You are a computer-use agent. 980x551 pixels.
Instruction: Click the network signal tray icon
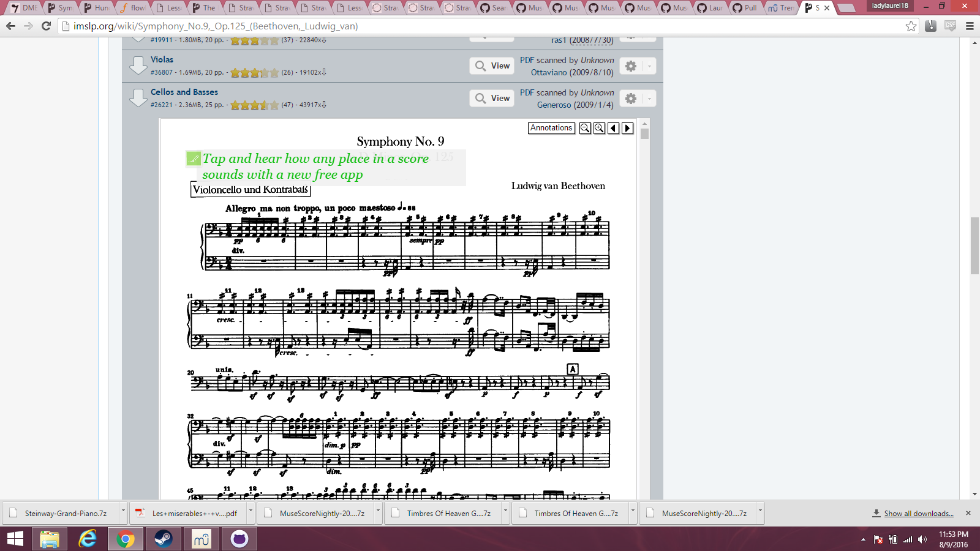click(x=908, y=539)
